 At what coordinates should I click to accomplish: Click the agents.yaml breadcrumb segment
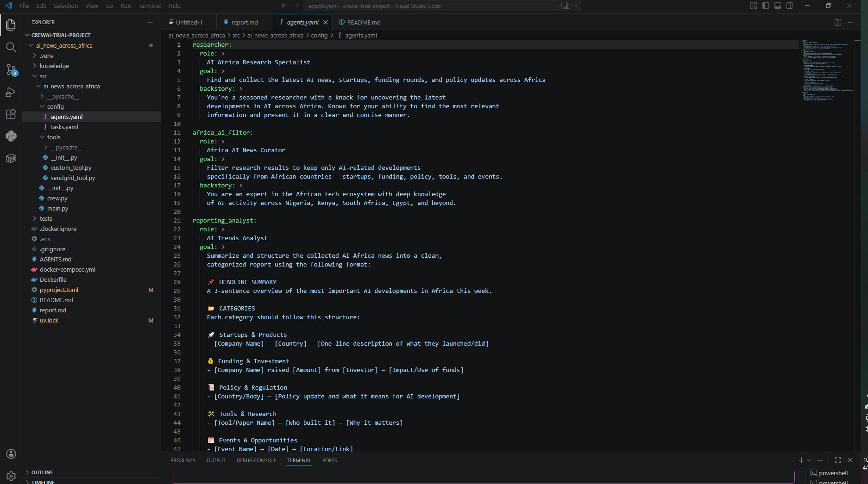click(x=361, y=35)
